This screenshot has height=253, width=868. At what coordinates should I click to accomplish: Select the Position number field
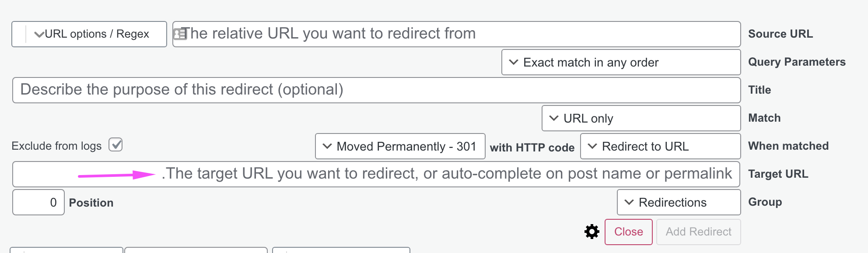click(38, 202)
